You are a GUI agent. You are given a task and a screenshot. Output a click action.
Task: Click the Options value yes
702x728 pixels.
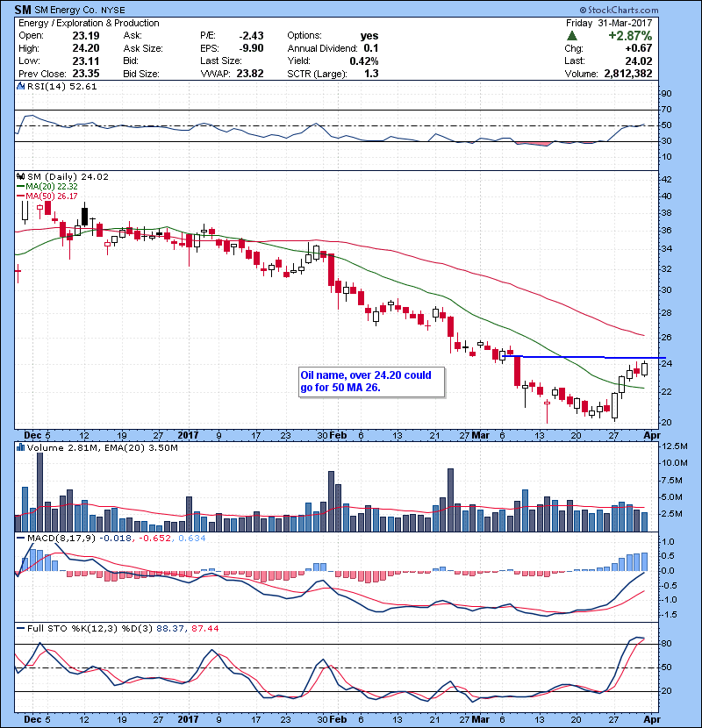[369, 36]
